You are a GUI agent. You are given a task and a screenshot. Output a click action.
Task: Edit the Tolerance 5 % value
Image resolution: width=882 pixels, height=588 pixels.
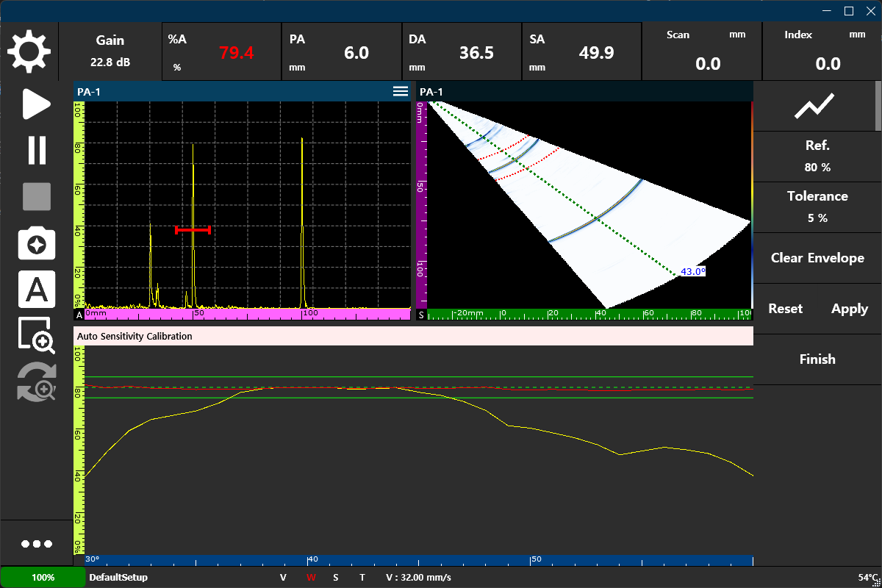(817, 207)
